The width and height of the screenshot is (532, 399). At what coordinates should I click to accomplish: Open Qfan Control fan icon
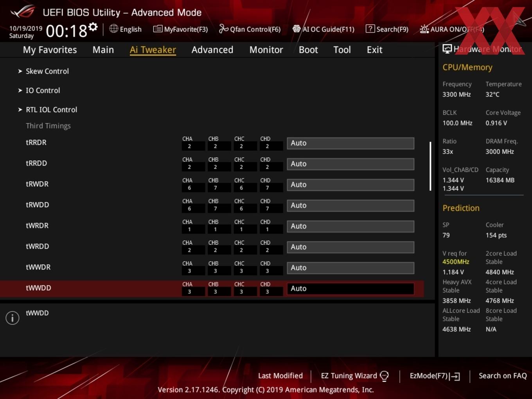point(223,29)
